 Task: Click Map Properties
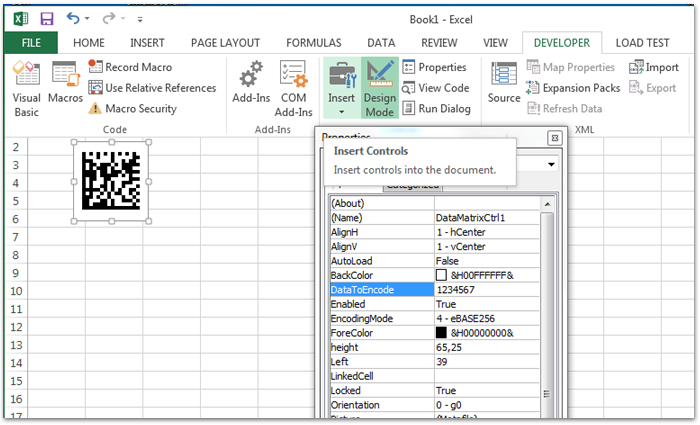(571, 67)
